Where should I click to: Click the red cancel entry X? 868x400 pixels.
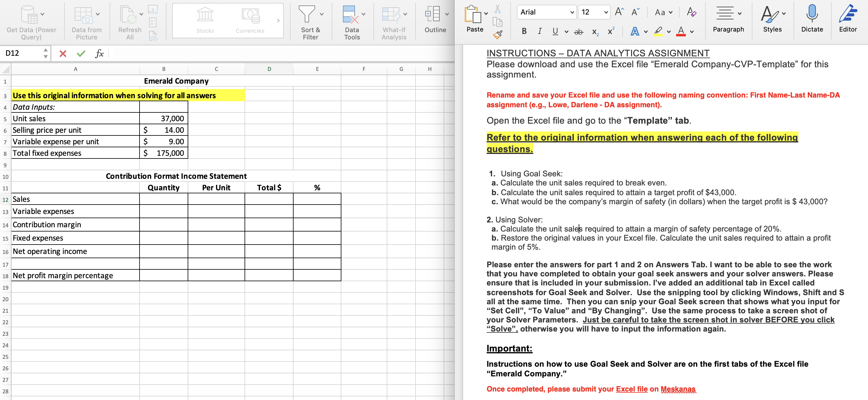tap(63, 53)
